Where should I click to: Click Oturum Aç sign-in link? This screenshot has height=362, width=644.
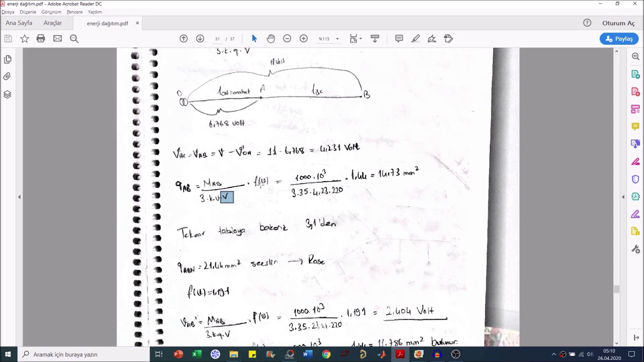(x=618, y=23)
